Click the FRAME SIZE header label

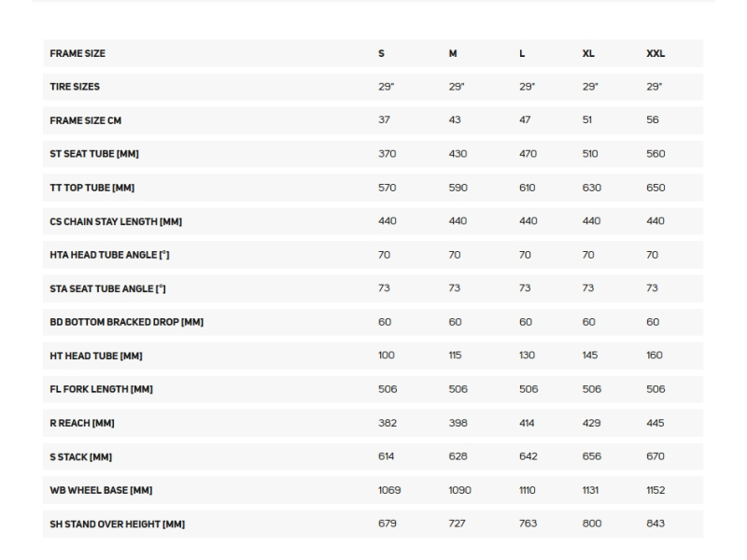coord(78,53)
